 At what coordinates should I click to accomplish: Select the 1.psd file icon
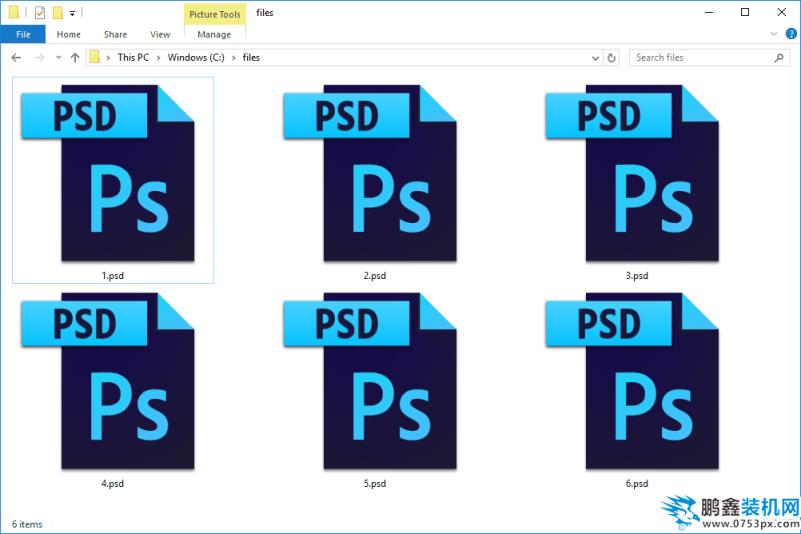pos(108,173)
